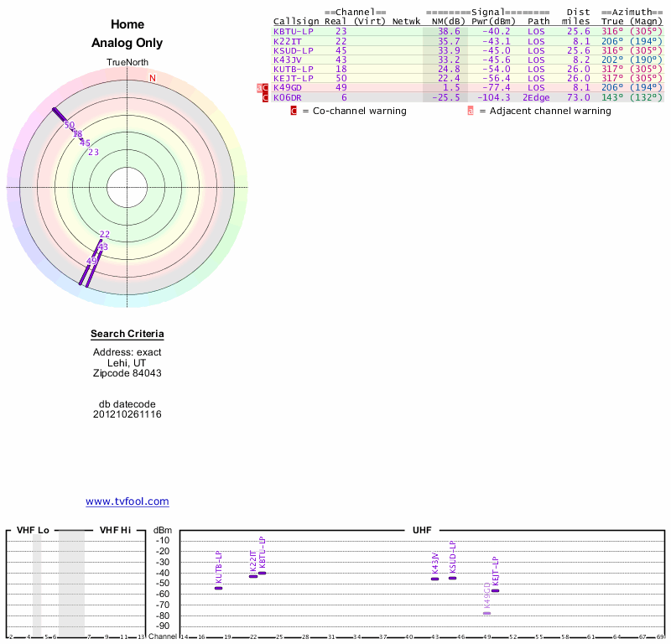671x644 pixels.
Task: Click the 33.9 NM(dB) value
Action: (x=449, y=50)
